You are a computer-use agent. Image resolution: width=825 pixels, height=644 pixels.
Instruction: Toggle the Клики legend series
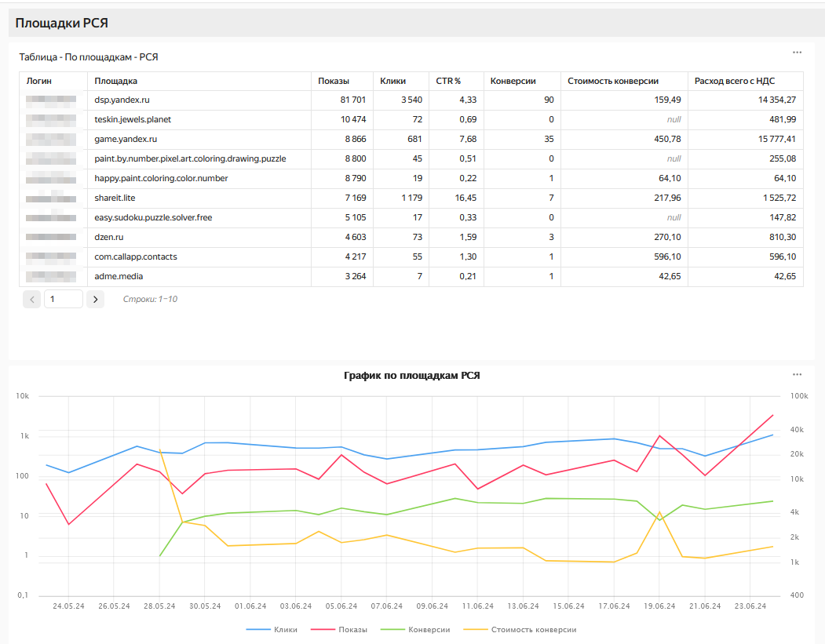272,629
